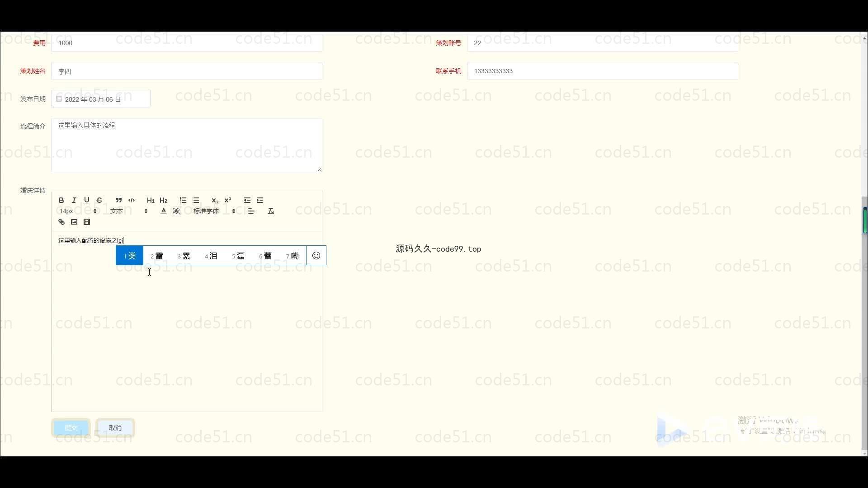
Task: Insert a video into editor
Action: 87,222
